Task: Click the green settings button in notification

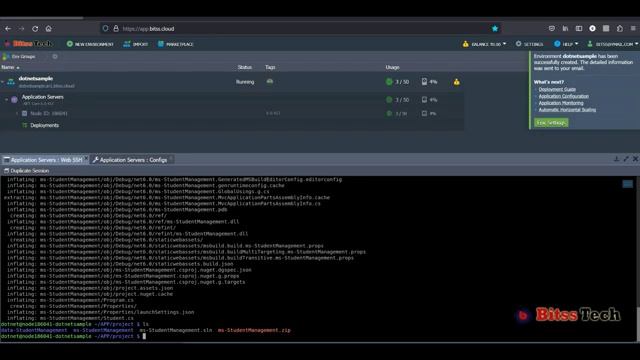Action: 551,122
